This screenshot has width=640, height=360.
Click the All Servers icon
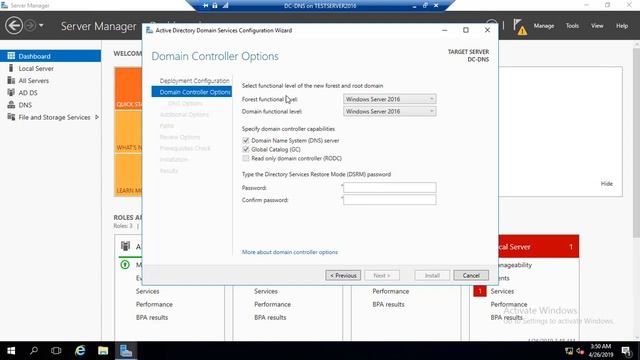11,80
